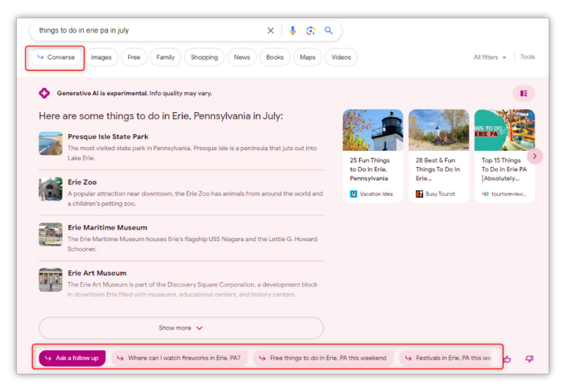Open the All filters dropdown
The image size is (568, 392).
tap(489, 57)
